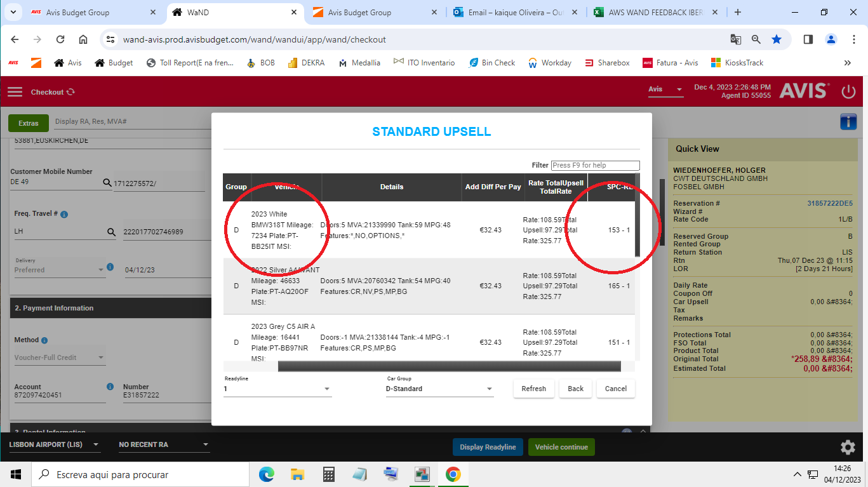Open the Delivery Preferred dropdown
Image resolution: width=868 pixels, height=487 pixels.
coord(59,270)
